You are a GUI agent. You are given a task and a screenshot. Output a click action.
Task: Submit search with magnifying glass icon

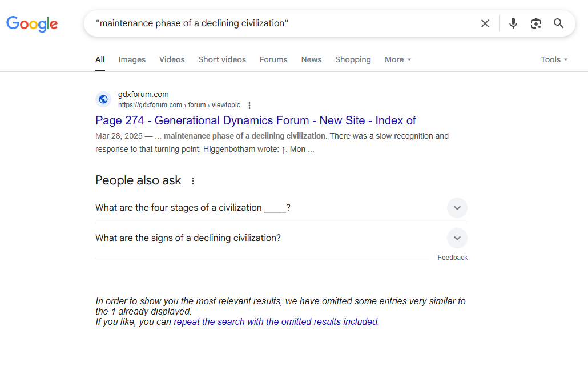coord(559,23)
